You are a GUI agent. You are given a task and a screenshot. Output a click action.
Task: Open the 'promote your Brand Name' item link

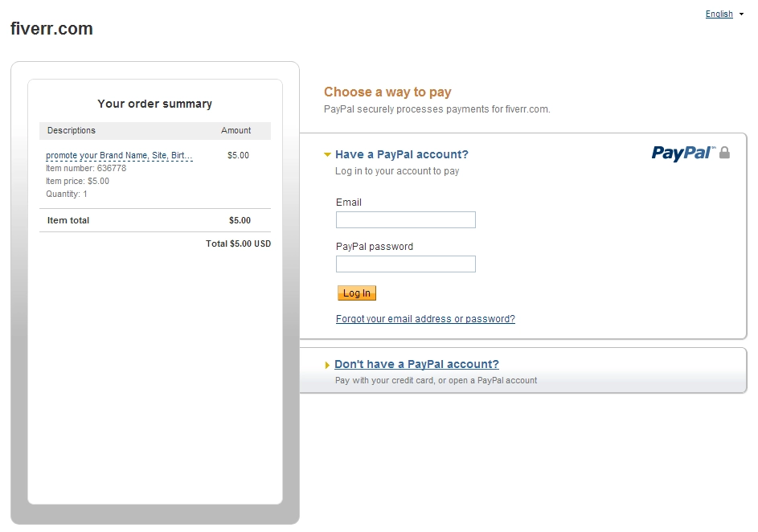(119, 155)
